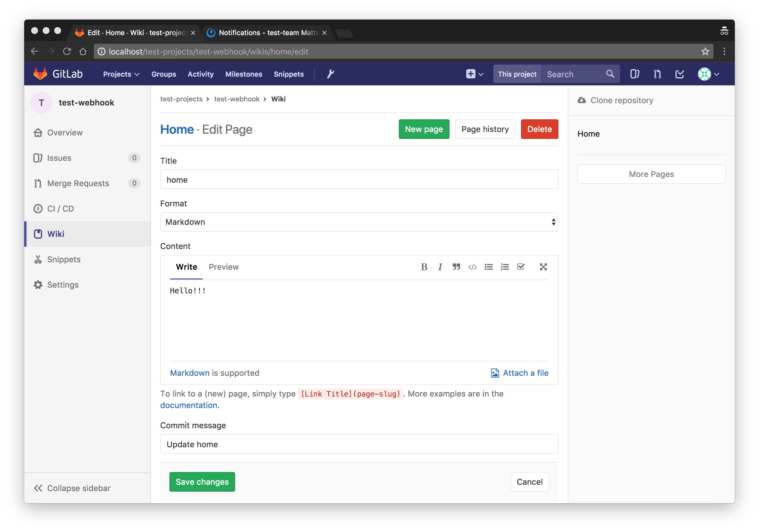The width and height of the screenshot is (759, 532).
Task: Switch to the Preview tab
Action: tap(224, 267)
